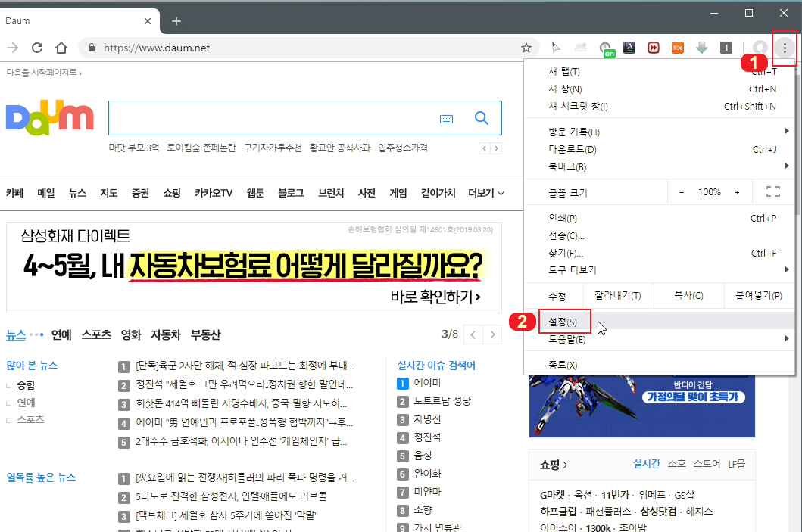Go to browser home page icon
The width and height of the screenshot is (802, 532).
[61, 48]
